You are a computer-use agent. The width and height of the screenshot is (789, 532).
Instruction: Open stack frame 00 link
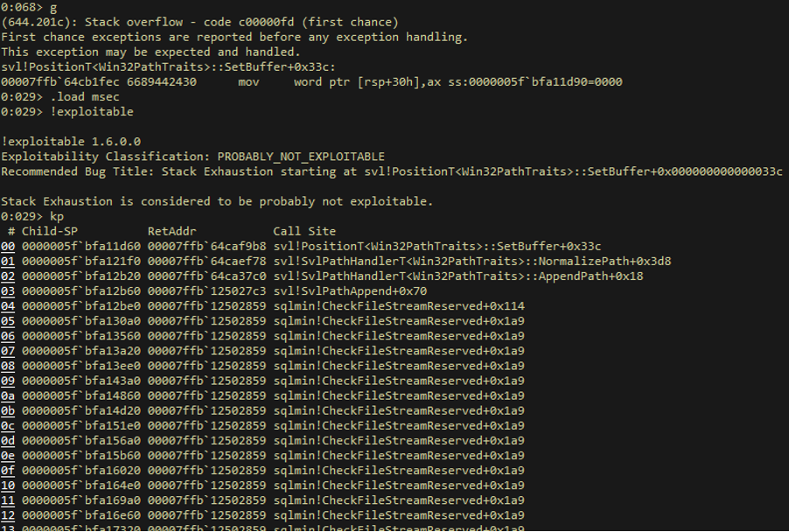pos(8,247)
